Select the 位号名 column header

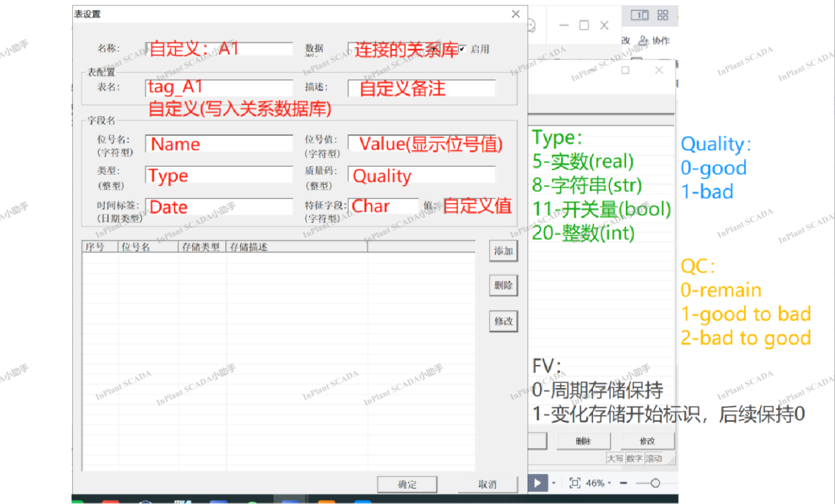[x=147, y=247]
